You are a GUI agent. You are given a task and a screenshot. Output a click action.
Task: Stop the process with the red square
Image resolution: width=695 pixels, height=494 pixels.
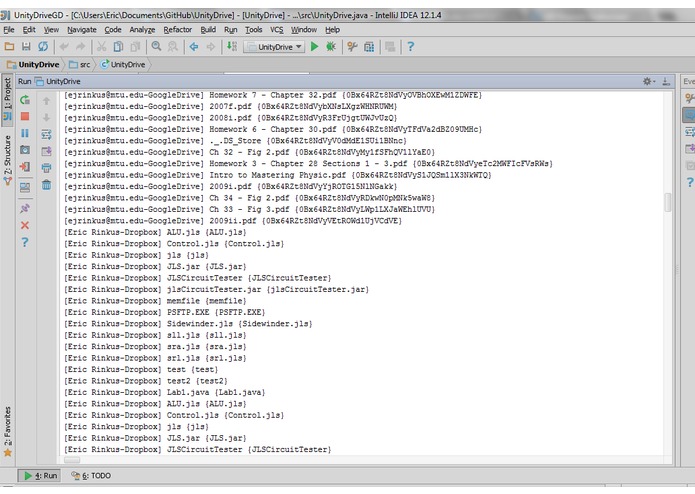point(25,117)
